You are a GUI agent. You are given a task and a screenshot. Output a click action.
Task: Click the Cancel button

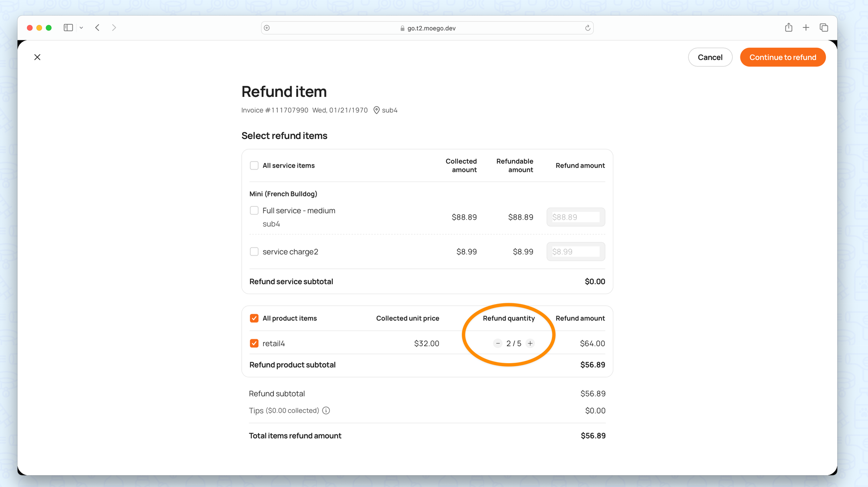coord(710,57)
